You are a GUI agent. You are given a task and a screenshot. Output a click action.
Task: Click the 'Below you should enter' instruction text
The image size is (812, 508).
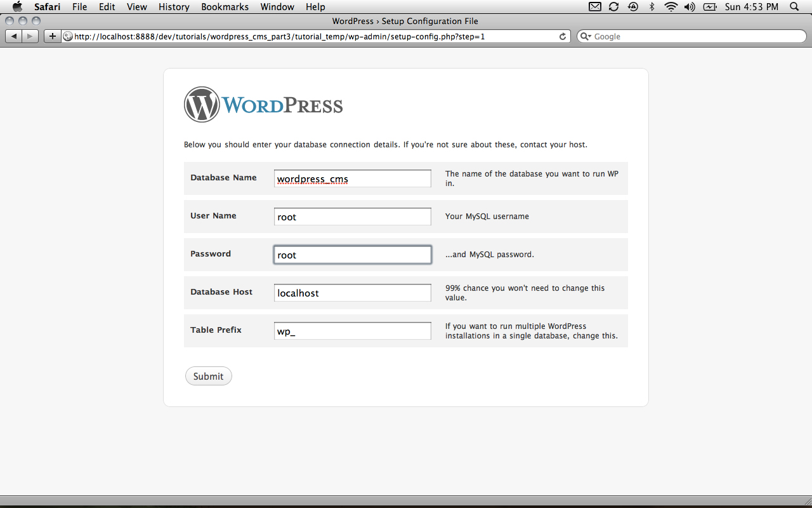(x=386, y=145)
